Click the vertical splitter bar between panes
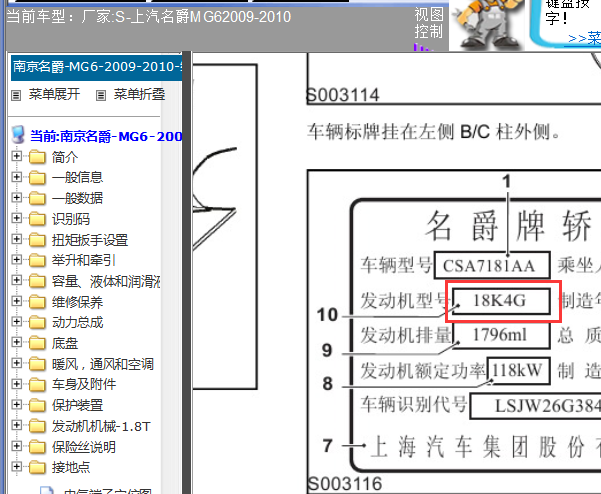 [x=187, y=272]
